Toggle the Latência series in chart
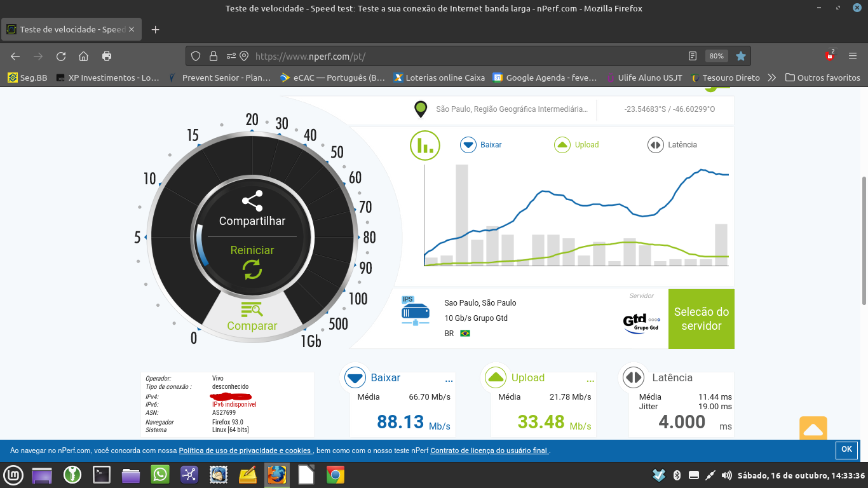This screenshot has height=488, width=868. tap(672, 145)
